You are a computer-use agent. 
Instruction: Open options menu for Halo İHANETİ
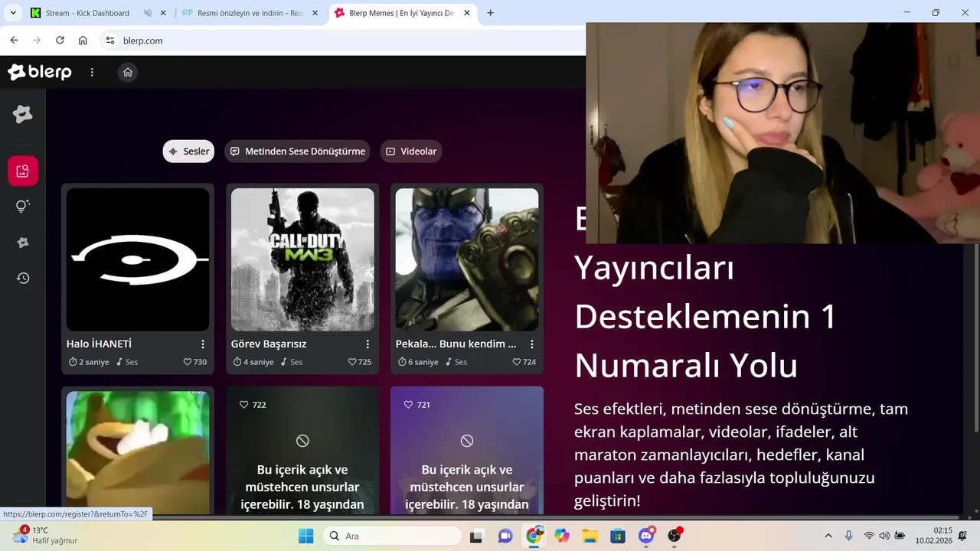[x=203, y=344]
